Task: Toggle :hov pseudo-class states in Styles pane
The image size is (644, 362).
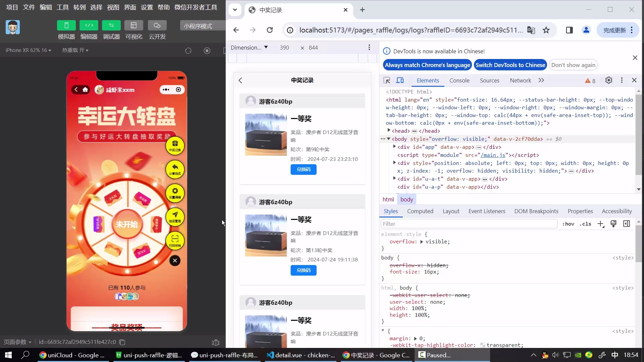Action: pos(569,224)
